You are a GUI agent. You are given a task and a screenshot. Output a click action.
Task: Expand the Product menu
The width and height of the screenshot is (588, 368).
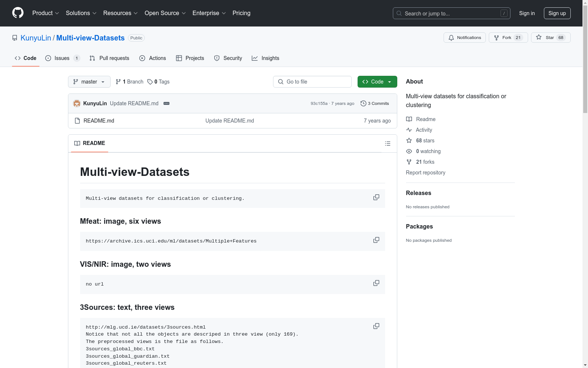(x=46, y=13)
